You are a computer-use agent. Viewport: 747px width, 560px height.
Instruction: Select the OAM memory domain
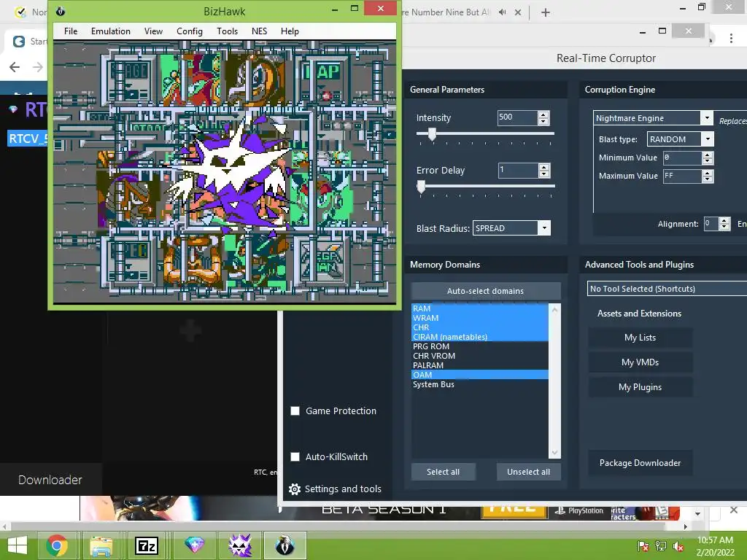point(480,375)
